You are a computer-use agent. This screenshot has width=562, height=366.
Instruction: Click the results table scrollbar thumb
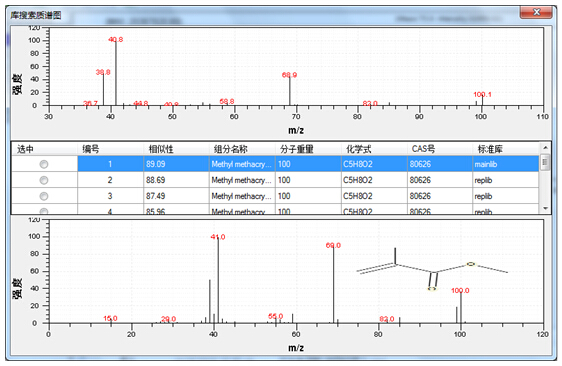pos(545,162)
